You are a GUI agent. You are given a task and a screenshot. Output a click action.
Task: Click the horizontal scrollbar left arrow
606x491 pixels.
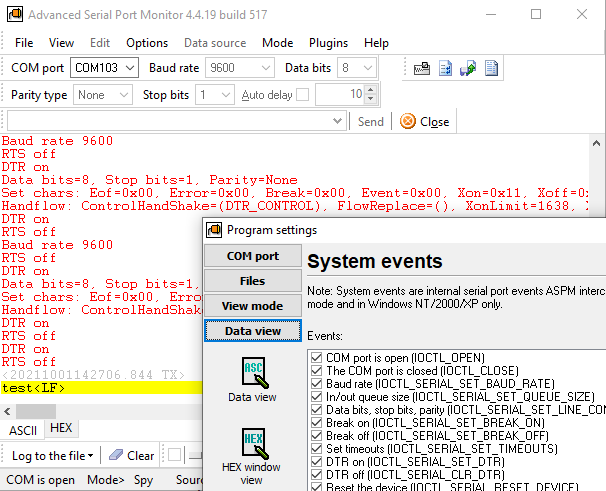(x=7, y=411)
